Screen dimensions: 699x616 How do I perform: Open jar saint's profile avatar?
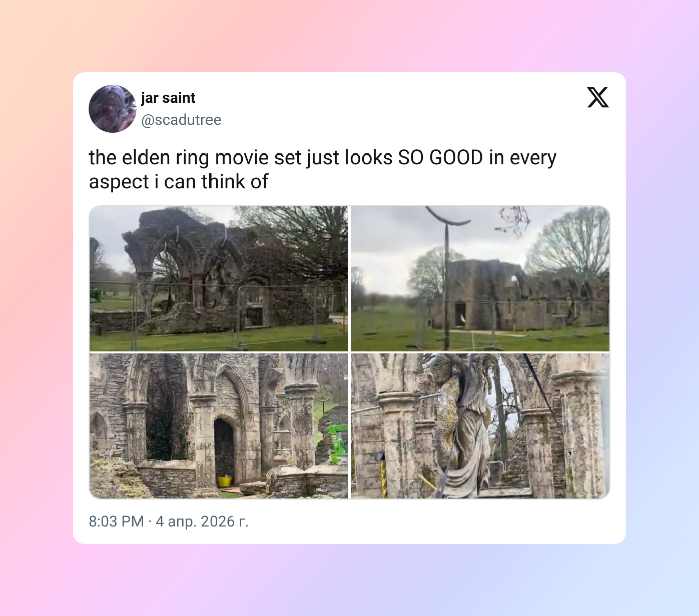(113, 109)
